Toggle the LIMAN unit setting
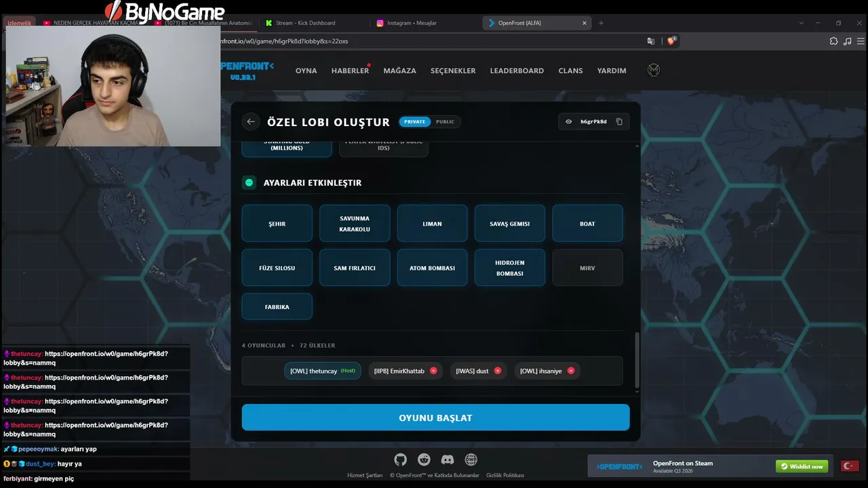The width and height of the screenshot is (868, 488). tap(432, 224)
